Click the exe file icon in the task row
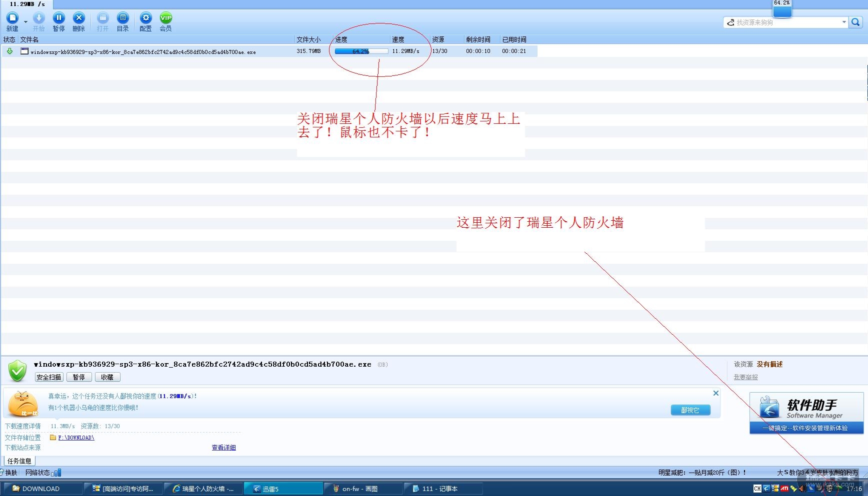 (x=24, y=51)
